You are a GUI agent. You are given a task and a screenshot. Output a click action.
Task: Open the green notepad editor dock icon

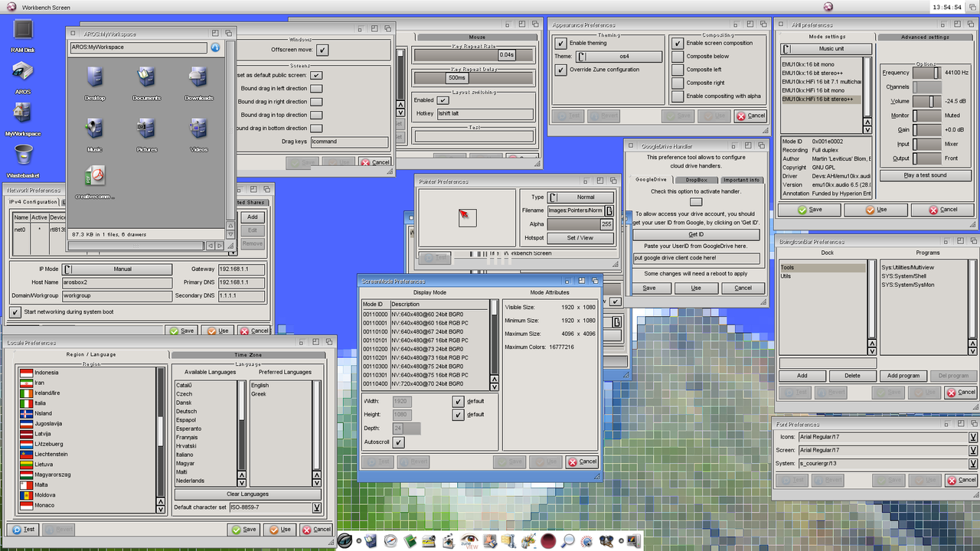410,541
